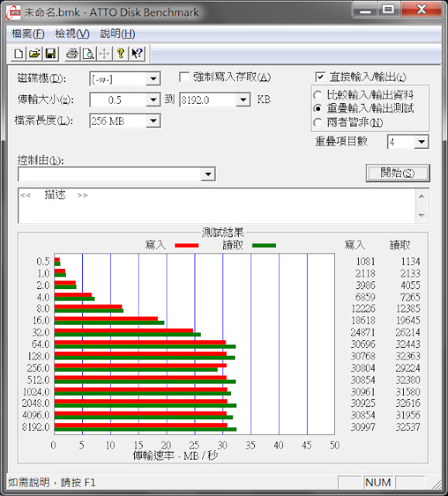
Task: Click inside the 描述 description text box
Action: pos(217,206)
